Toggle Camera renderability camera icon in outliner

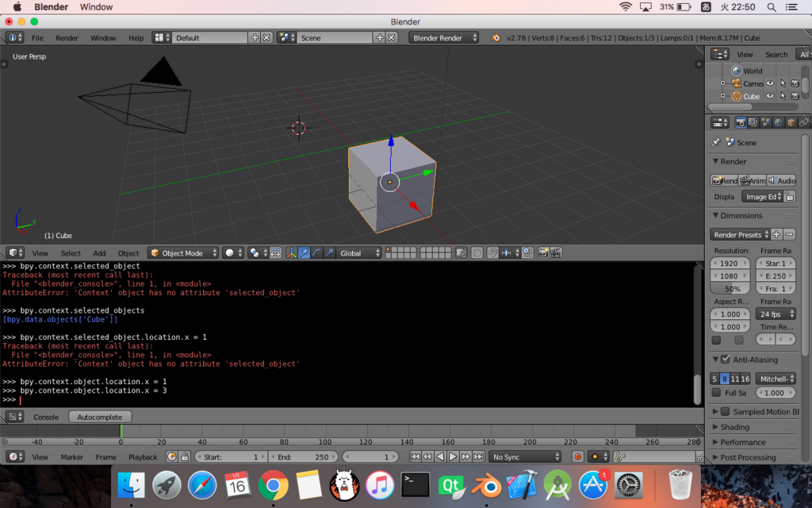pyautogui.click(x=795, y=83)
